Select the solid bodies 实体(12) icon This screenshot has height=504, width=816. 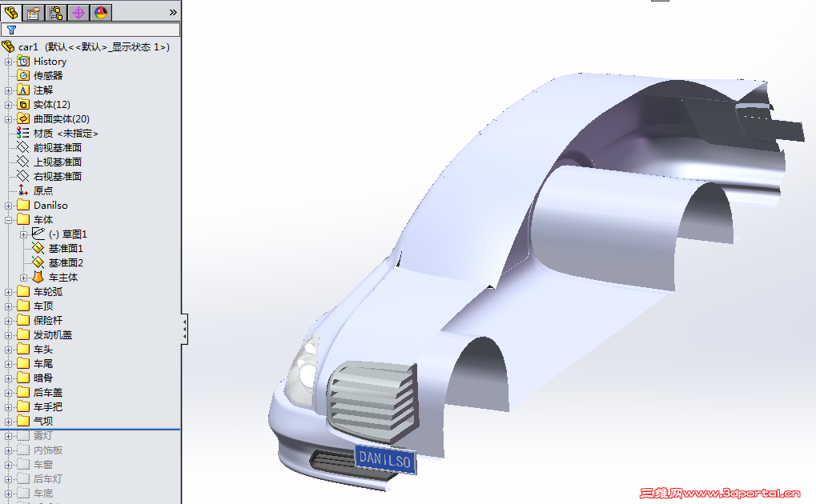point(23,105)
